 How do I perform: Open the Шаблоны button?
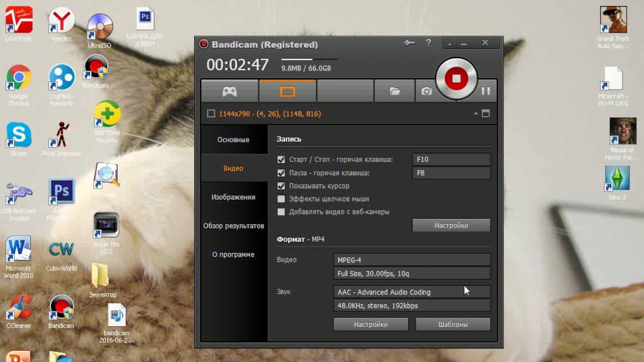click(453, 324)
